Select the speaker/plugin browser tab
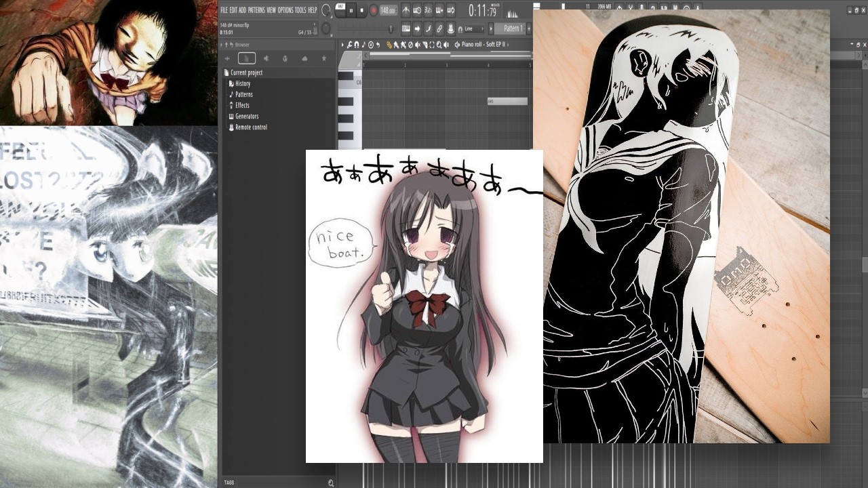This screenshot has height=488, width=868. [x=266, y=58]
